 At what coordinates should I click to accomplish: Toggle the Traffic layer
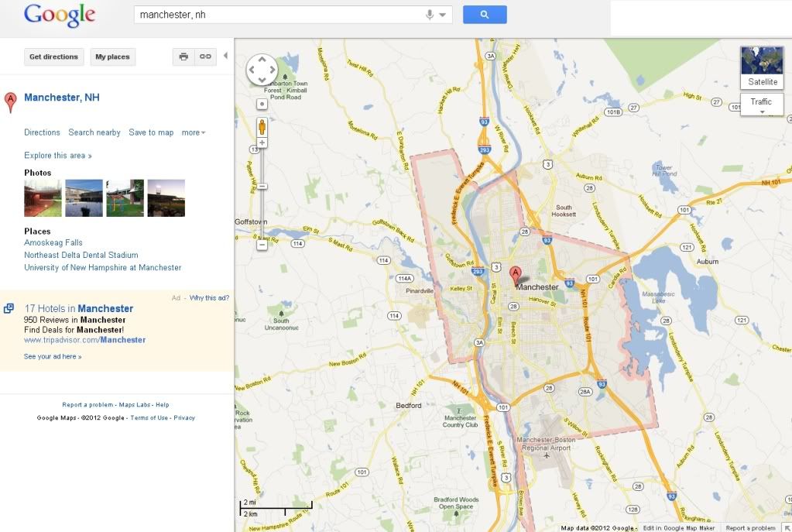762,104
